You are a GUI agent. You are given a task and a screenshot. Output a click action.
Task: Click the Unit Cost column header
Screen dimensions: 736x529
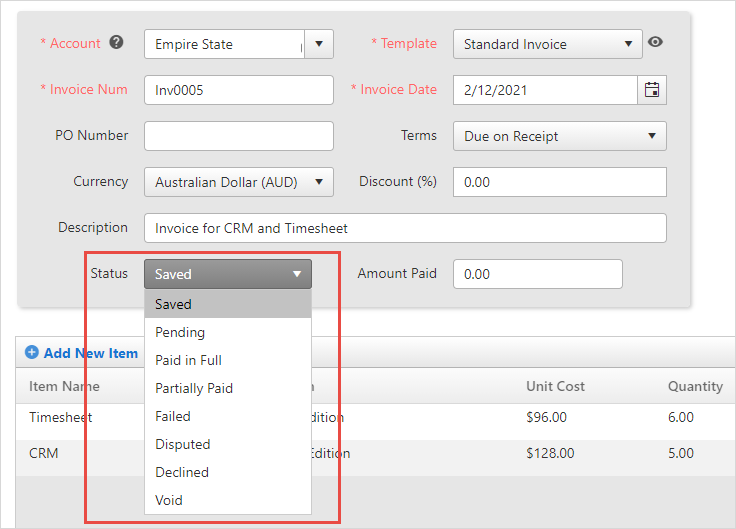click(x=555, y=386)
